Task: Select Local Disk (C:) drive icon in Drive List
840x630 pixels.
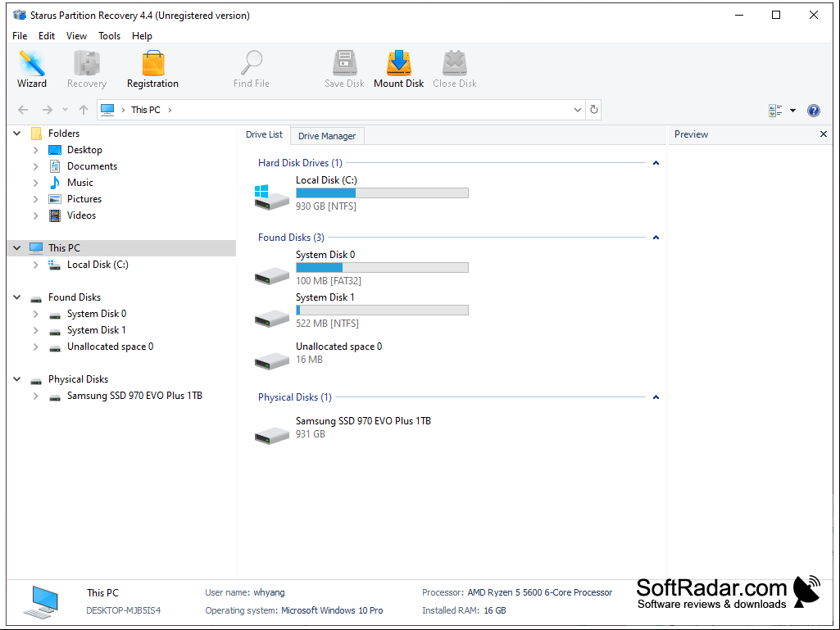Action: click(x=271, y=197)
